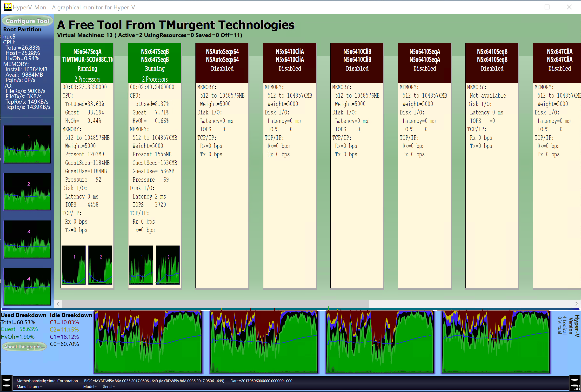The width and height of the screenshot is (581, 392).
Task: Select root partition CPU graph 3
Action: pos(27,239)
